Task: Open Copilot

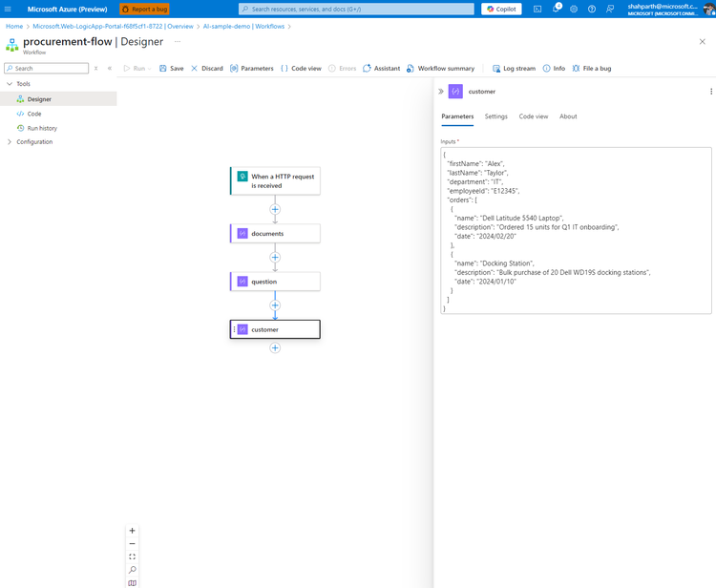Action: pyautogui.click(x=501, y=10)
